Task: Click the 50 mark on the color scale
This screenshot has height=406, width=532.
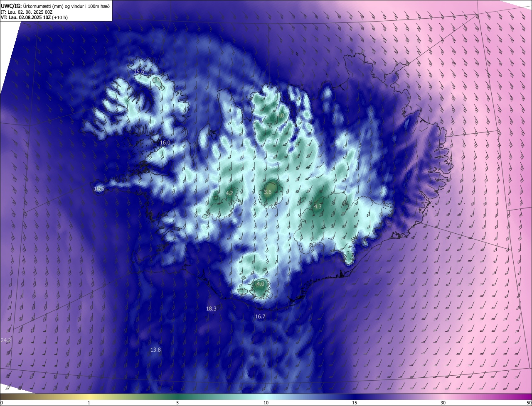Action: pyautogui.click(x=529, y=403)
